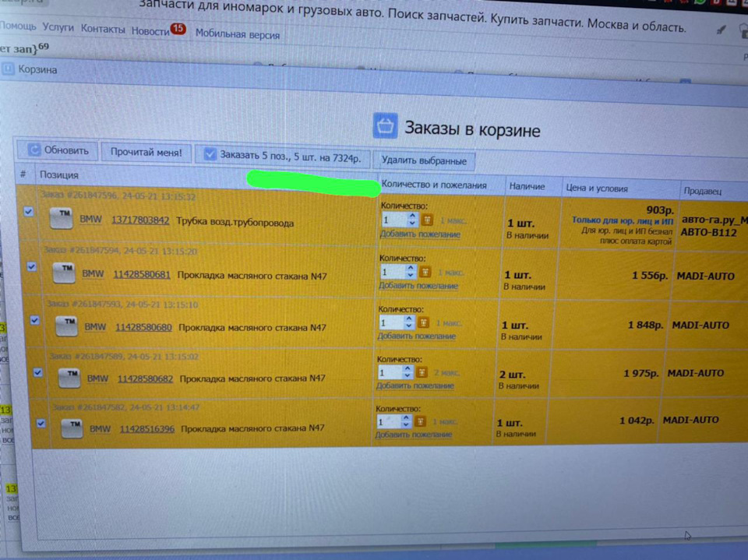Click the orange icon beside quantity for part 11428580682
Screen dimensions: 748x560
click(422, 372)
